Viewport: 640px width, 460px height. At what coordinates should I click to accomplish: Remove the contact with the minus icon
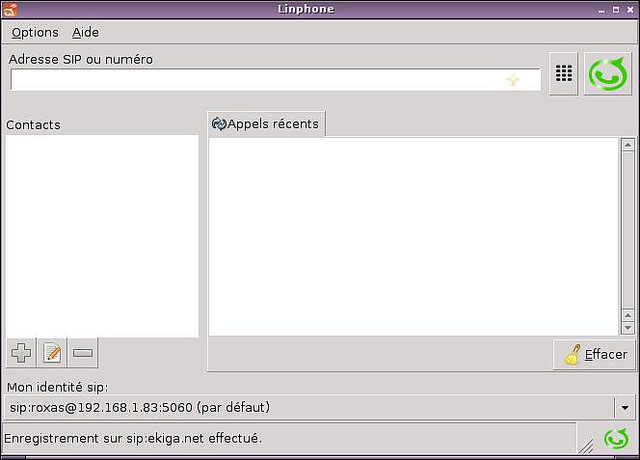pos(83,353)
